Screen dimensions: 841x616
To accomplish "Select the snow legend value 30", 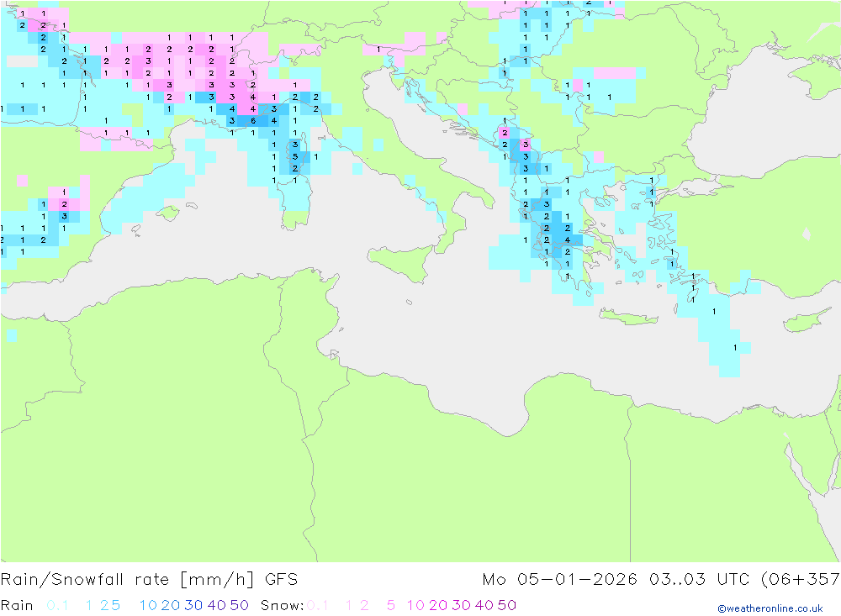I will click(461, 605).
